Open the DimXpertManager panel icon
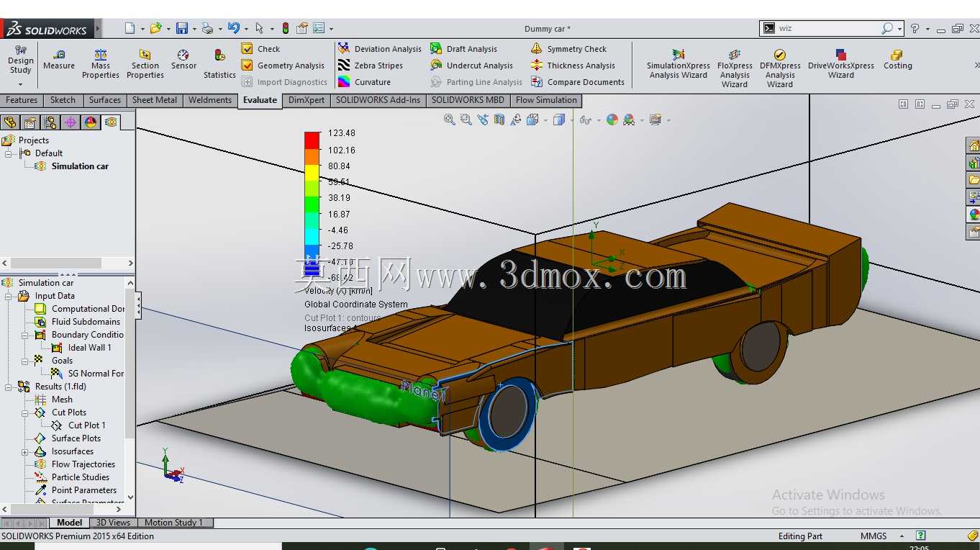Viewport: 980px width, 550px height. 70,122
